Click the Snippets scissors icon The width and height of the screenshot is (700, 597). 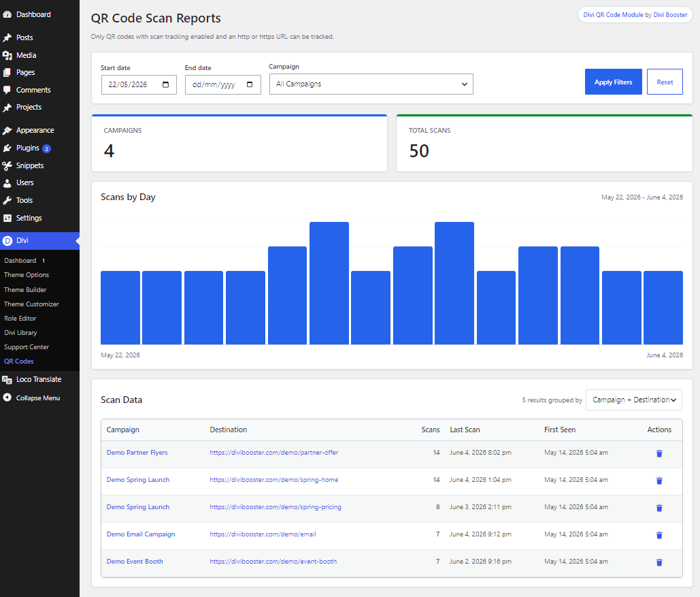(7, 166)
